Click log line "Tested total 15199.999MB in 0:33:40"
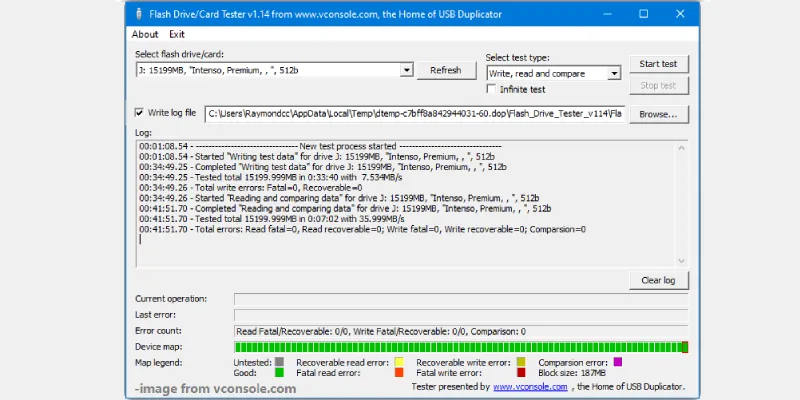The image size is (800, 400). [x=271, y=178]
